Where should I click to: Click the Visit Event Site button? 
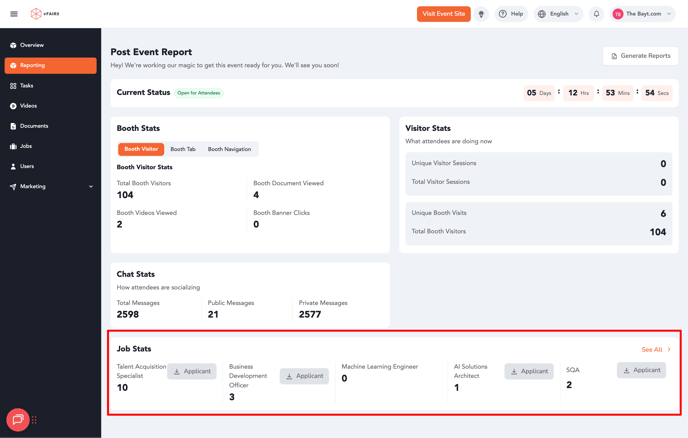click(443, 14)
